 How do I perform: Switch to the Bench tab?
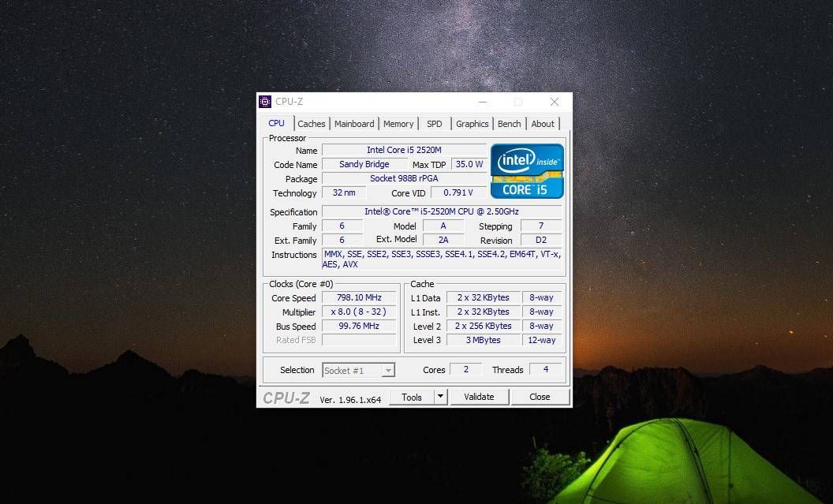(510, 124)
